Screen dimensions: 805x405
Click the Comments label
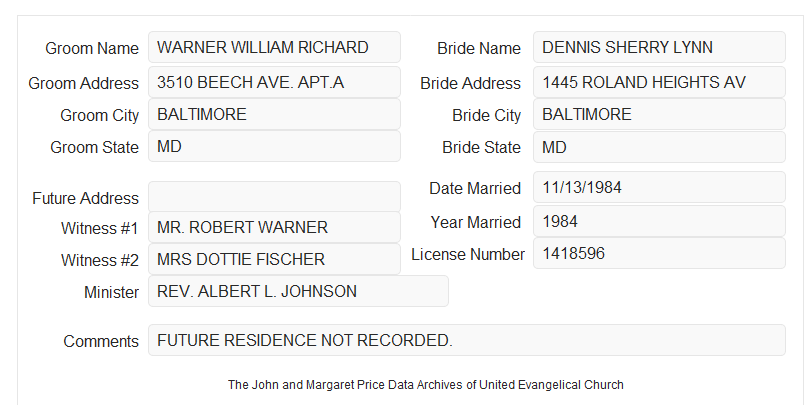(101, 341)
